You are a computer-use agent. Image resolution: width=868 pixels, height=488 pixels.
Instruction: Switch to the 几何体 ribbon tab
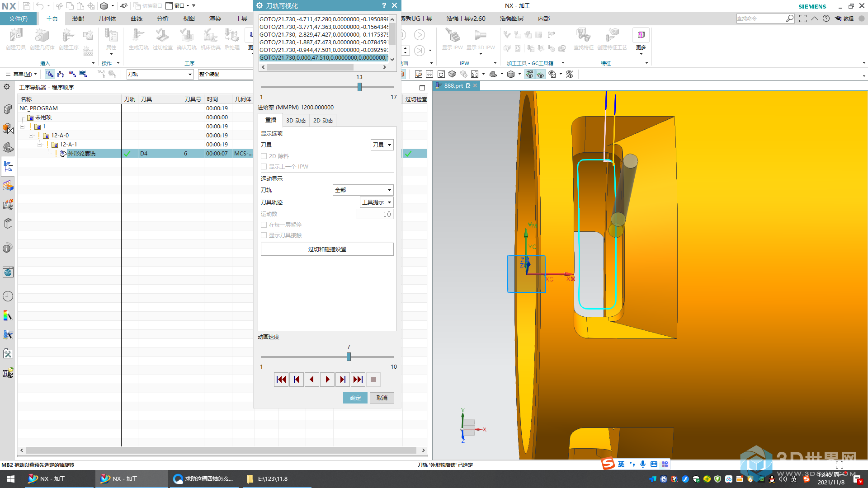pyautogui.click(x=107, y=19)
